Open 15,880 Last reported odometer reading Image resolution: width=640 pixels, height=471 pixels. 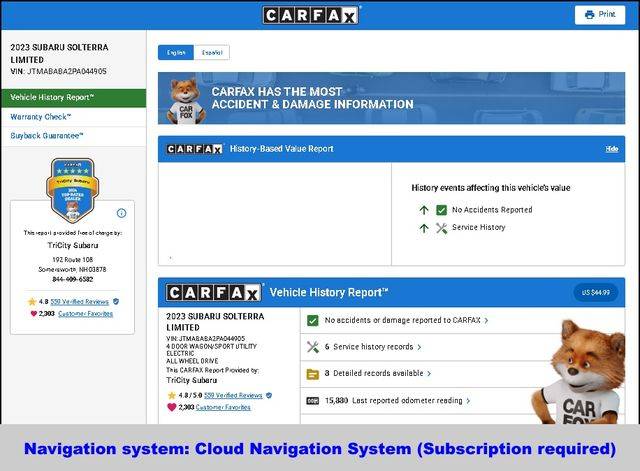tap(388, 401)
